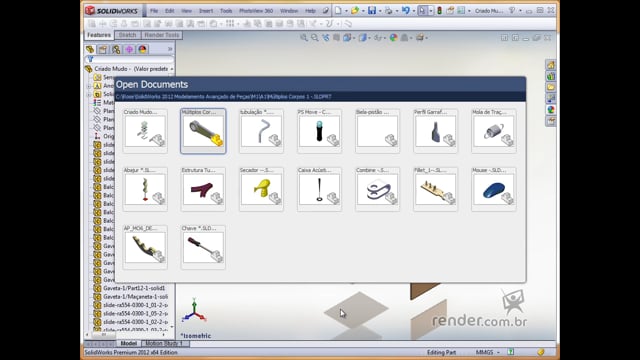Select the Chave document thumbnail

[x=203, y=247]
